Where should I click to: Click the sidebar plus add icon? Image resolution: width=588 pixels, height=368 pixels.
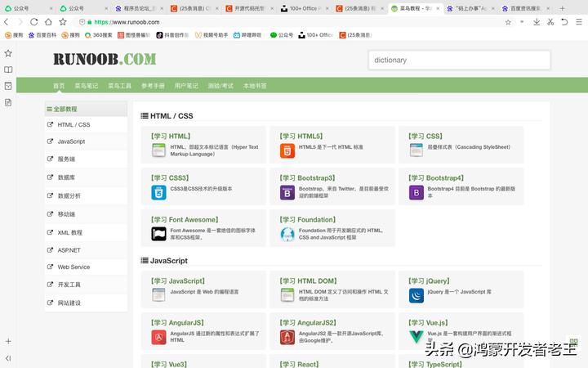coord(8,341)
